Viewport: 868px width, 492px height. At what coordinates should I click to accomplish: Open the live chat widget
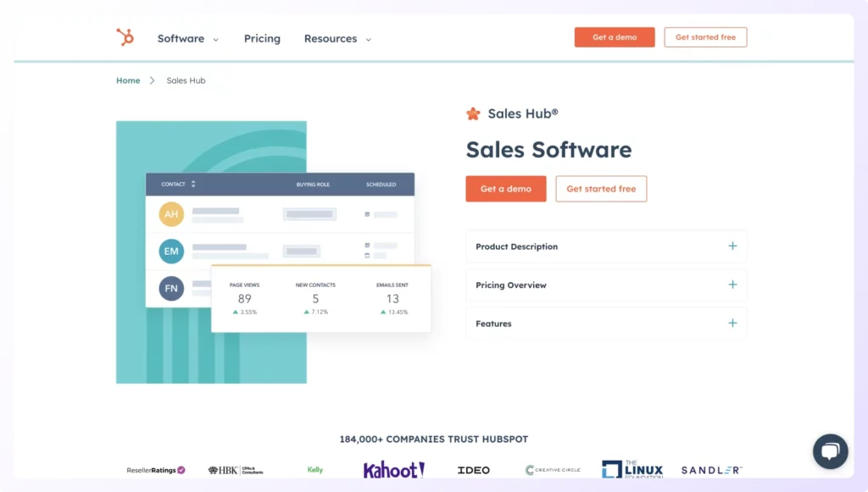pyautogui.click(x=830, y=451)
